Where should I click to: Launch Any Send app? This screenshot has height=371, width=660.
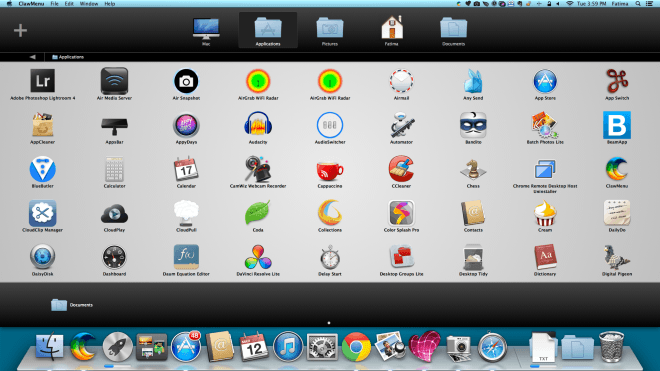pos(473,81)
